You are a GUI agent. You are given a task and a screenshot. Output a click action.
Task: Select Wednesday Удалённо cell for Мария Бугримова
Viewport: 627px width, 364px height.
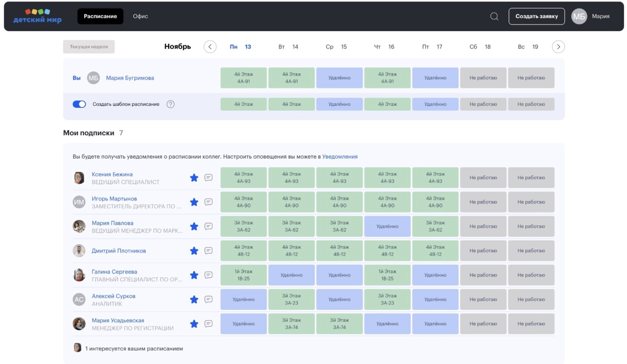[x=339, y=78]
